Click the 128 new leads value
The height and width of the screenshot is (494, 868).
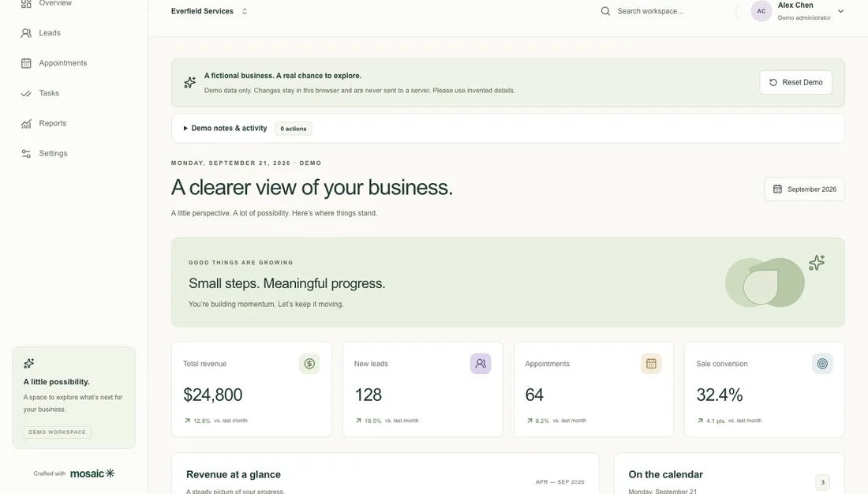369,395
